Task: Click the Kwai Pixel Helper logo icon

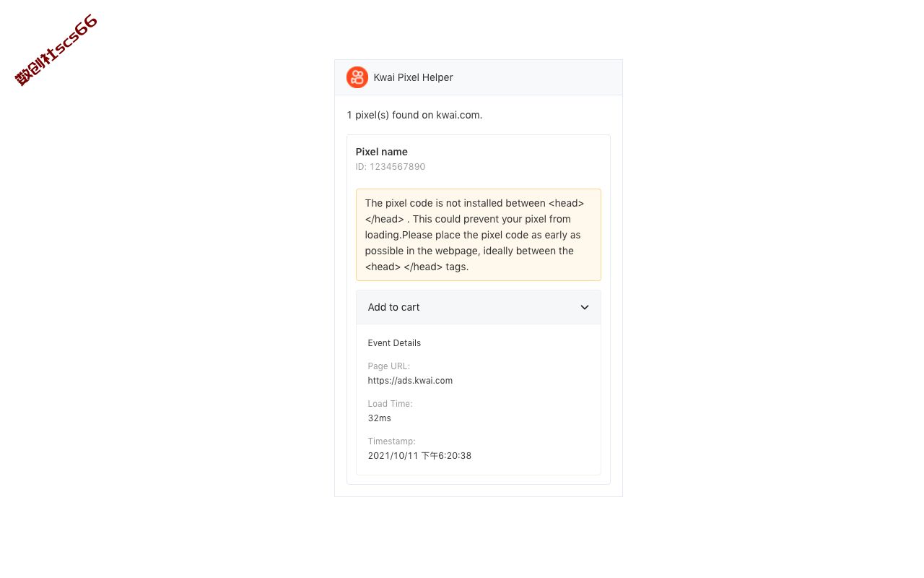Action: 357,77
